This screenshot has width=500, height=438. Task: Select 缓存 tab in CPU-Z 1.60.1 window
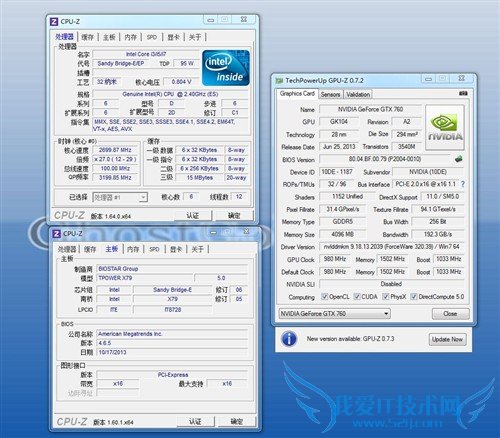coord(90,249)
